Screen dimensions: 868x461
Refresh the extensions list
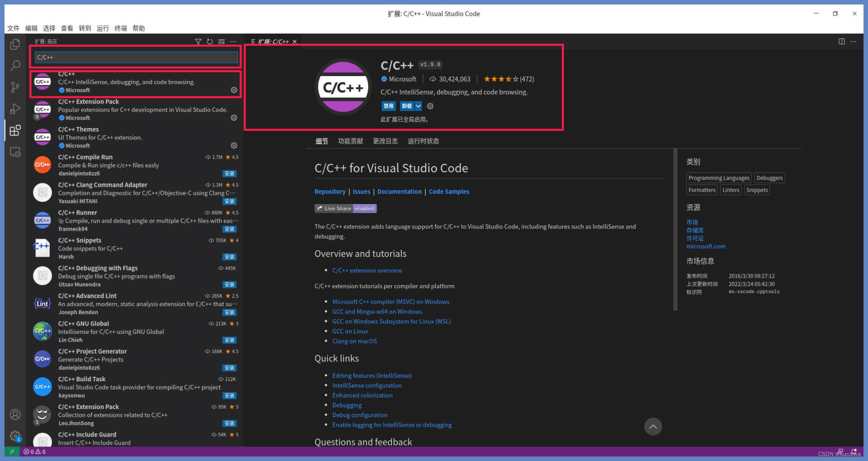tap(210, 41)
